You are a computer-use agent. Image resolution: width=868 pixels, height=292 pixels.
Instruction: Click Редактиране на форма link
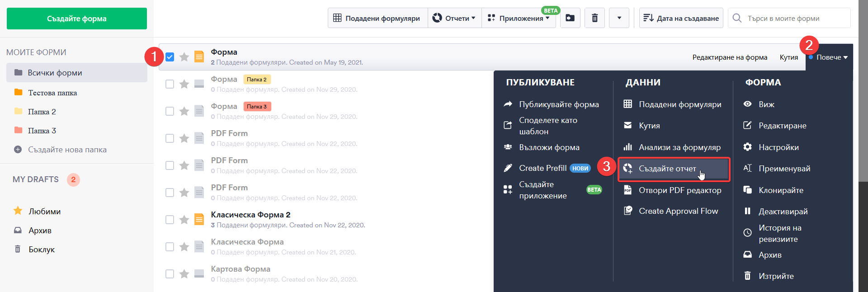730,57
